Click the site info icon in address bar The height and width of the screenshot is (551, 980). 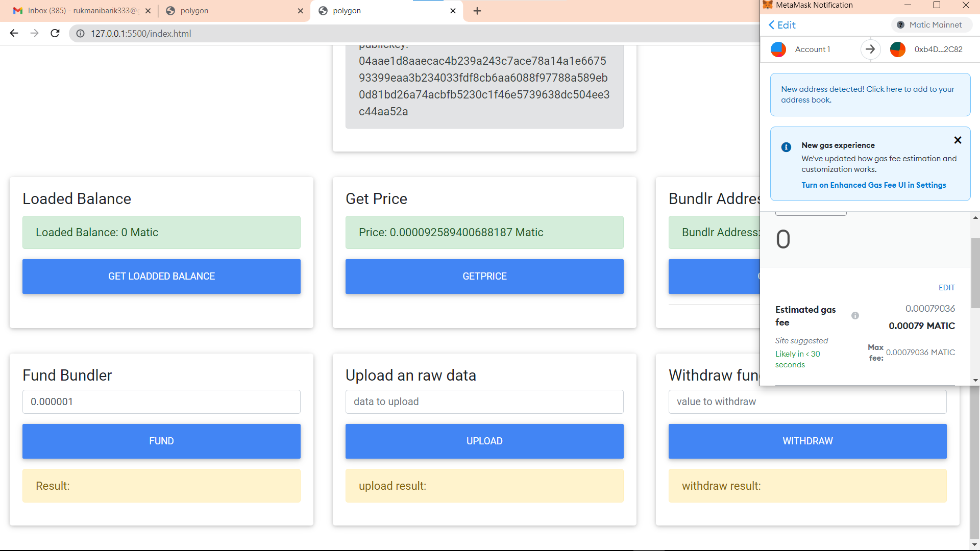click(80, 33)
